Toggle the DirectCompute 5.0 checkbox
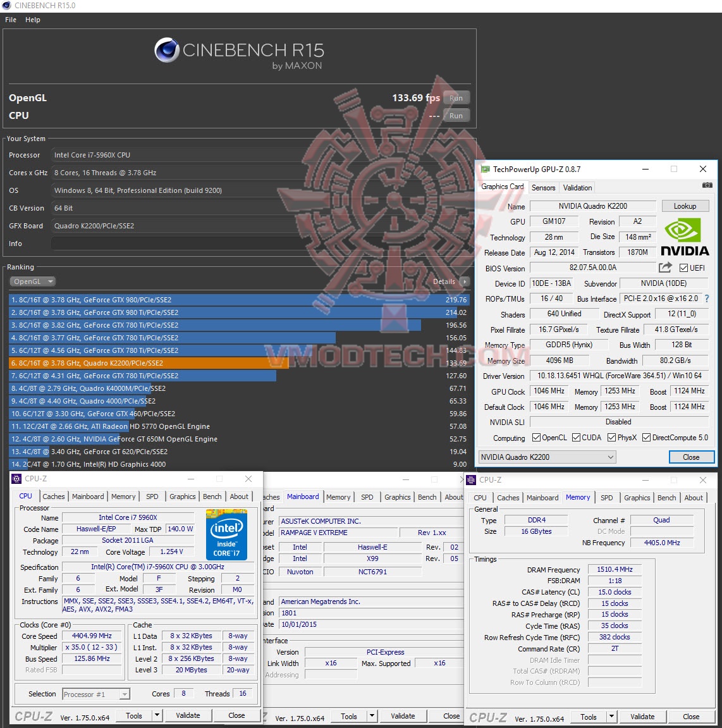Image resolution: width=722 pixels, height=728 pixels. (646, 437)
